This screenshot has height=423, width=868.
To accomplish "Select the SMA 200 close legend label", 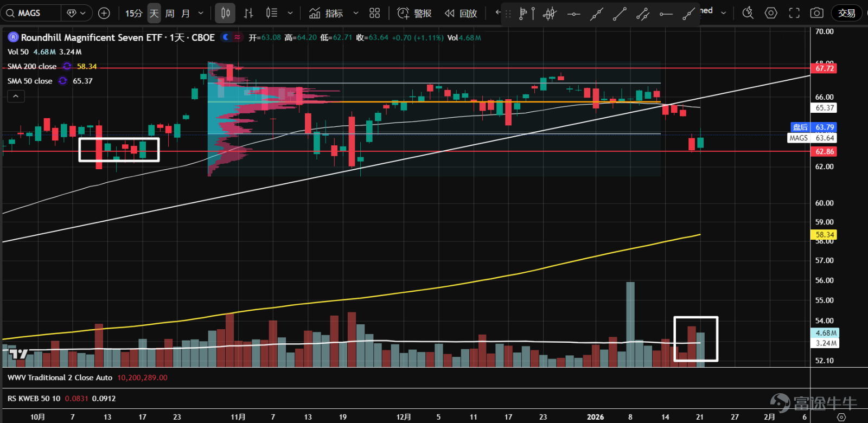I will pyautogui.click(x=32, y=66).
